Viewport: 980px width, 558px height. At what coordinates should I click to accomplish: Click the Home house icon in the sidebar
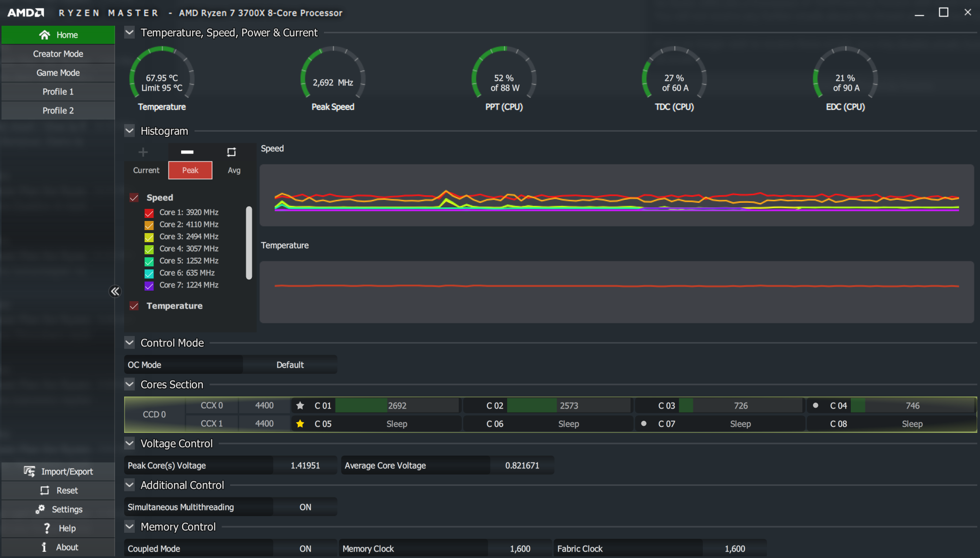click(44, 35)
